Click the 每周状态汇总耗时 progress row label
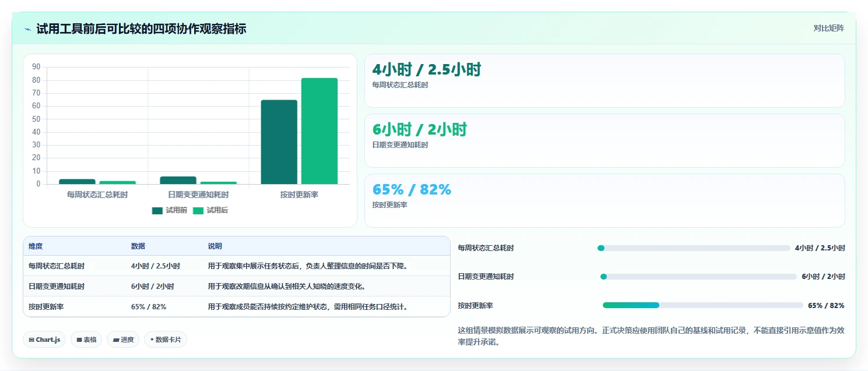Viewport: 868px width, 371px height. (x=486, y=248)
